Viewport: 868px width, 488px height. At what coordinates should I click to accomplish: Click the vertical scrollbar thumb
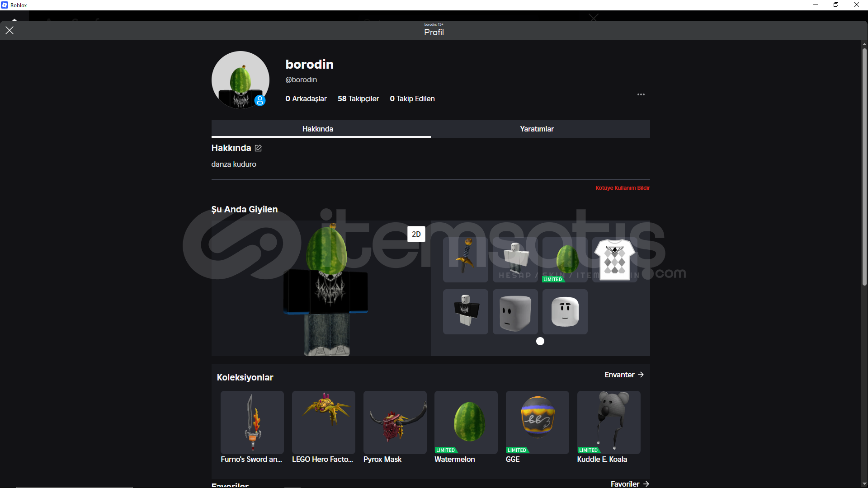tap(864, 166)
